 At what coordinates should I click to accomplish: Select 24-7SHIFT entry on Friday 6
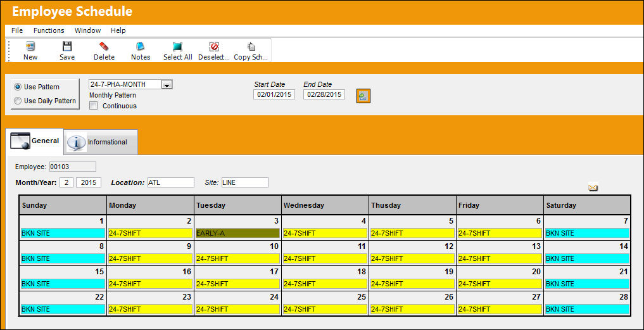pos(500,233)
